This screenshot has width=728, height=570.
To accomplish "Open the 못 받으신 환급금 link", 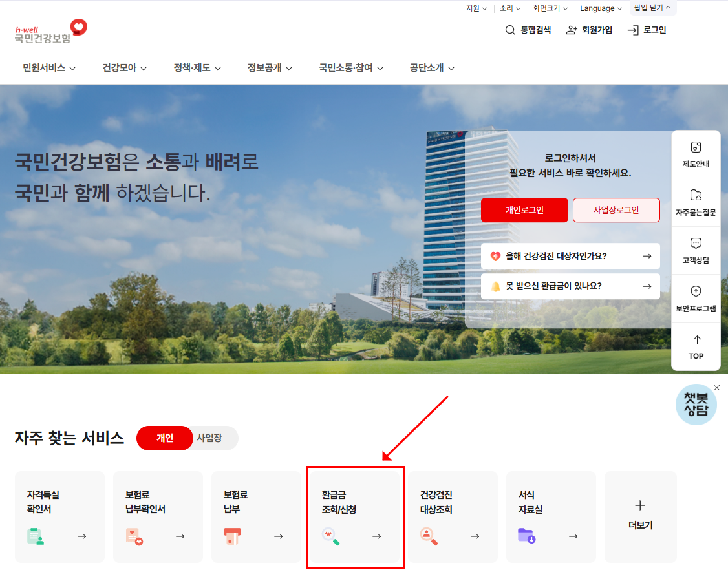I will [x=570, y=286].
